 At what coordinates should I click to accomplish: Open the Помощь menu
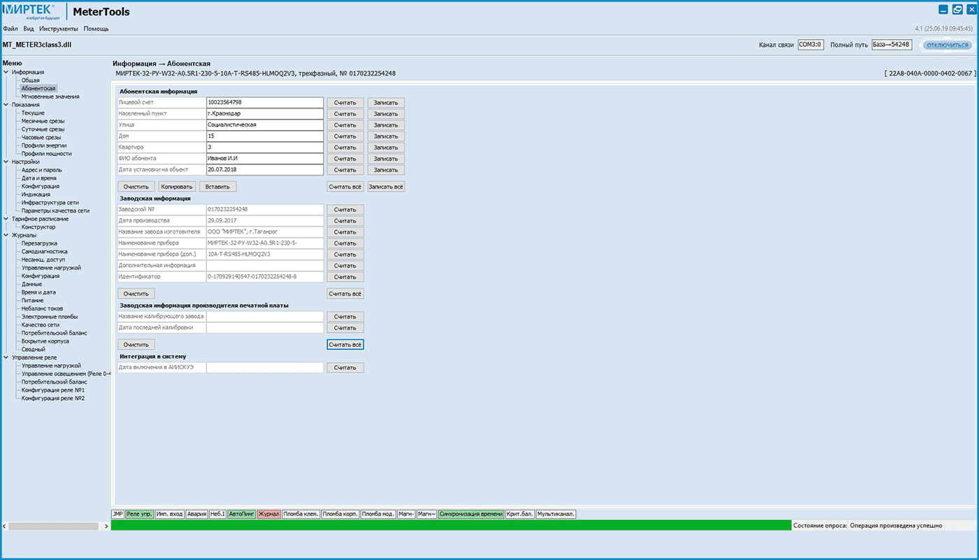[x=96, y=29]
